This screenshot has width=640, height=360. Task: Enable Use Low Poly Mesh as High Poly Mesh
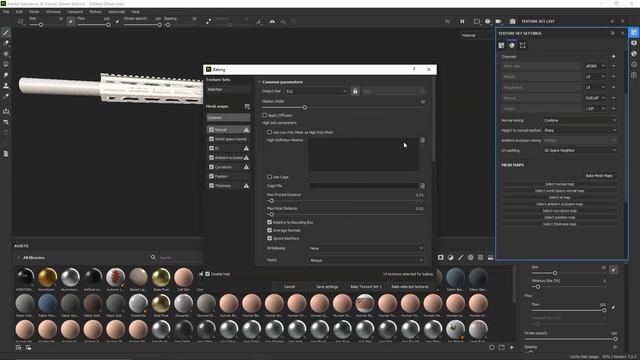[x=269, y=132]
